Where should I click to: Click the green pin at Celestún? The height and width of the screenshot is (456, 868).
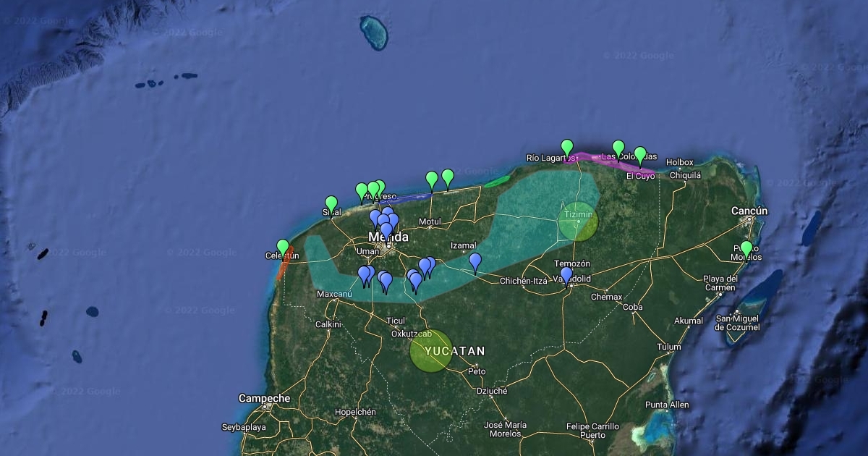pyautogui.click(x=283, y=247)
